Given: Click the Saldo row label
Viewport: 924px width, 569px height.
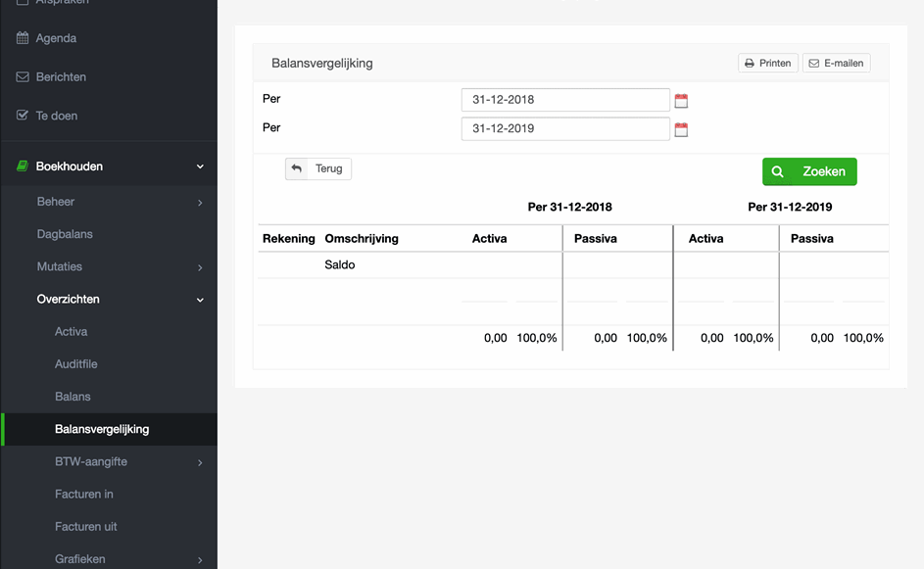Looking at the screenshot, I should pos(339,265).
